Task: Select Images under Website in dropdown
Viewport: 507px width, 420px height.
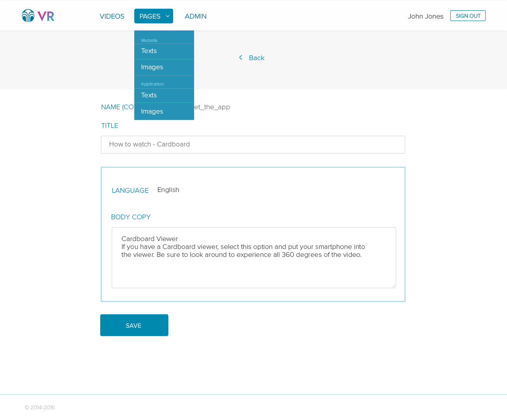Action: (x=152, y=67)
